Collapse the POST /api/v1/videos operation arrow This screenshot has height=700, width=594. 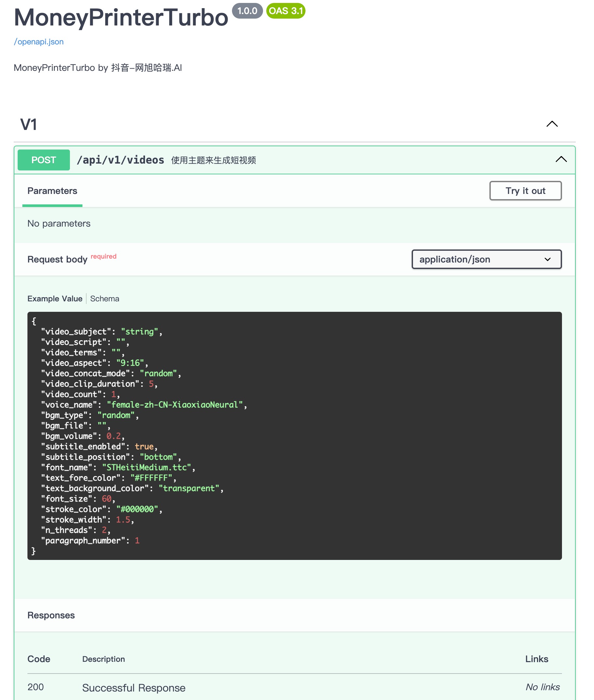coord(561,160)
